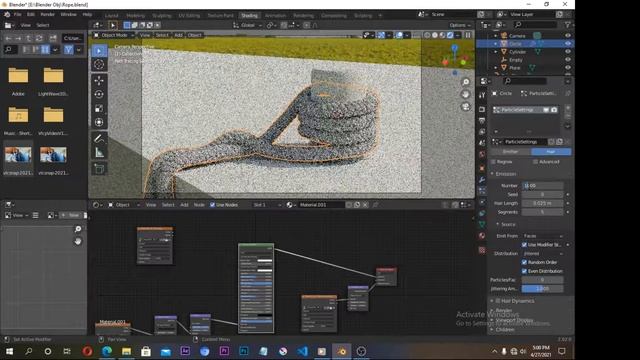The image size is (640, 360).
Task: Open the Edit menu
Action: tap(31, 15)
